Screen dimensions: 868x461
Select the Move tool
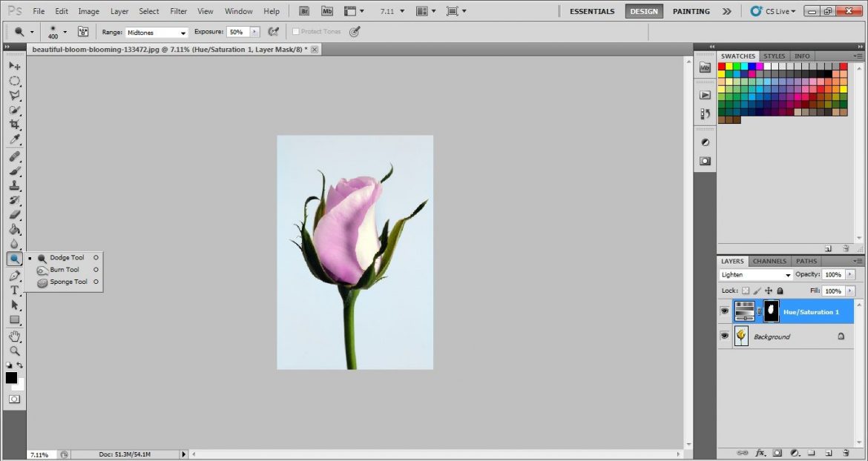14,66
